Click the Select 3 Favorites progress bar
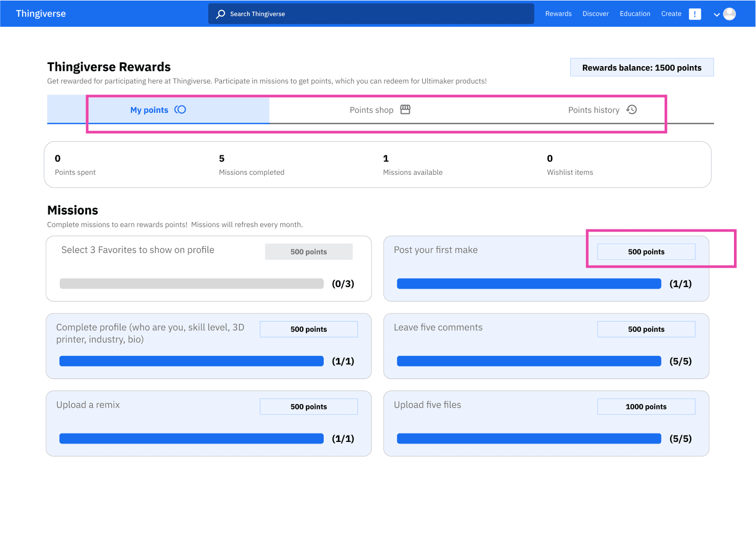This screenshot has width=756, height=538. 191,283
